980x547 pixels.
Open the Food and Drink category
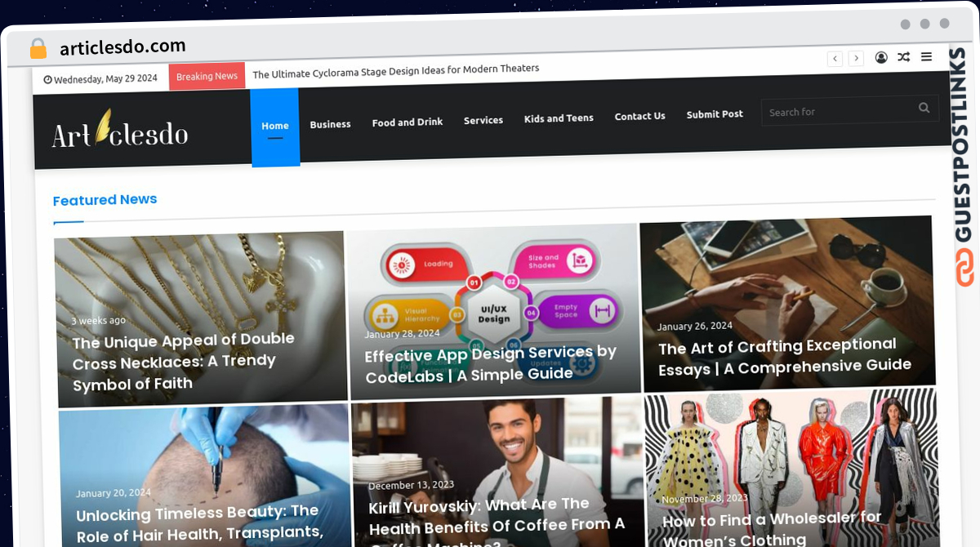(x=408, y=122)
